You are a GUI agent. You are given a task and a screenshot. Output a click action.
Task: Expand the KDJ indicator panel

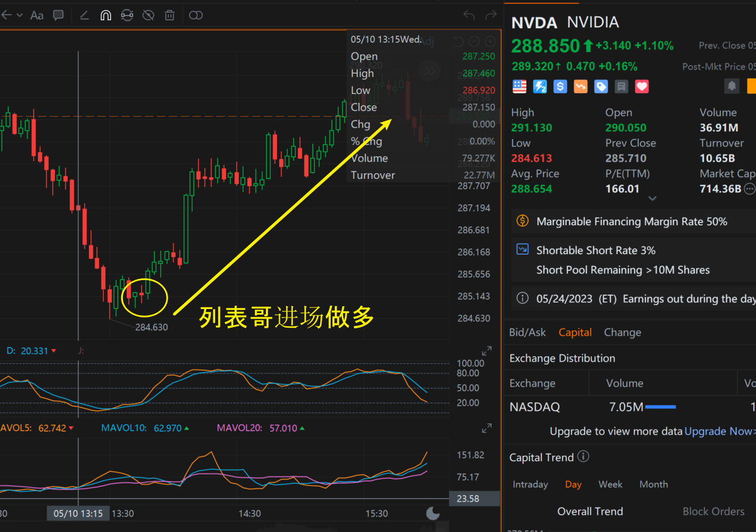tap(486, 351)
